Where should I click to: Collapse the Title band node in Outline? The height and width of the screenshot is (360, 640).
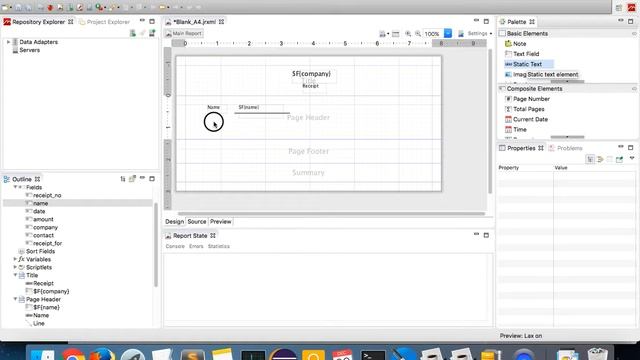pyautogui.click(x=15, y=275)
